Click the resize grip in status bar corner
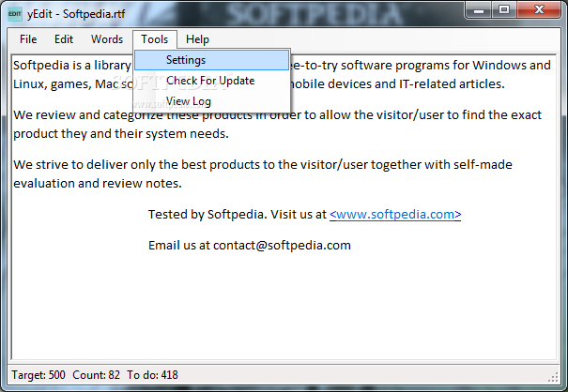 (x=553, y=377)
